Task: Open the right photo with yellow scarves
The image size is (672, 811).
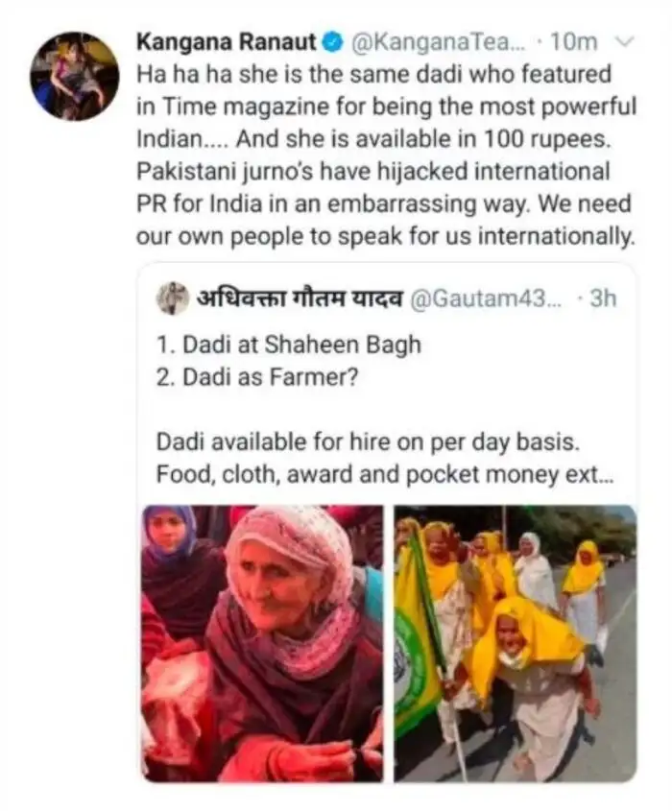Action: pos(516,643)
